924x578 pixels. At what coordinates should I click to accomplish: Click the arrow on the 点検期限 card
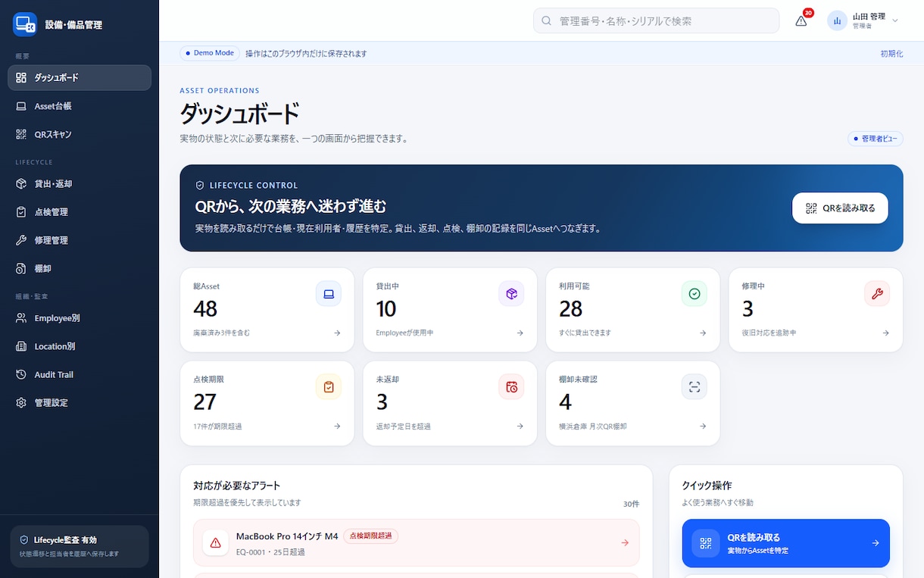pos(337,426)
